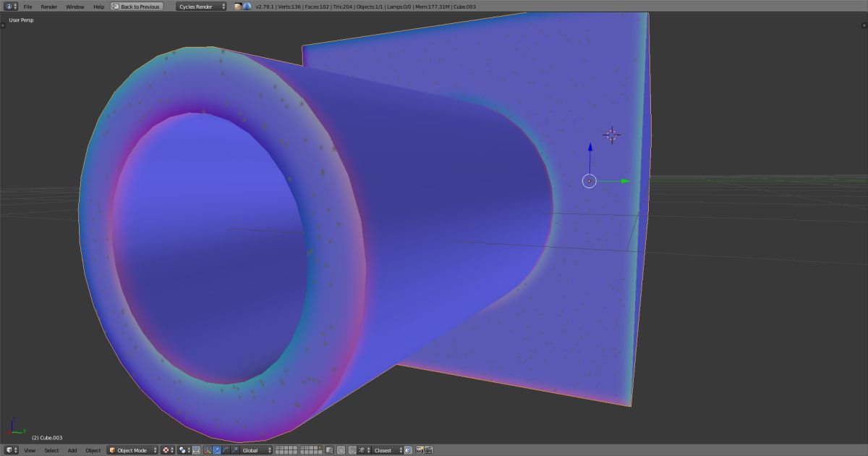Open the 3D viewport Object menu
Screen dimensions: 868x456
pyautogui.click(x=93, y=450)
